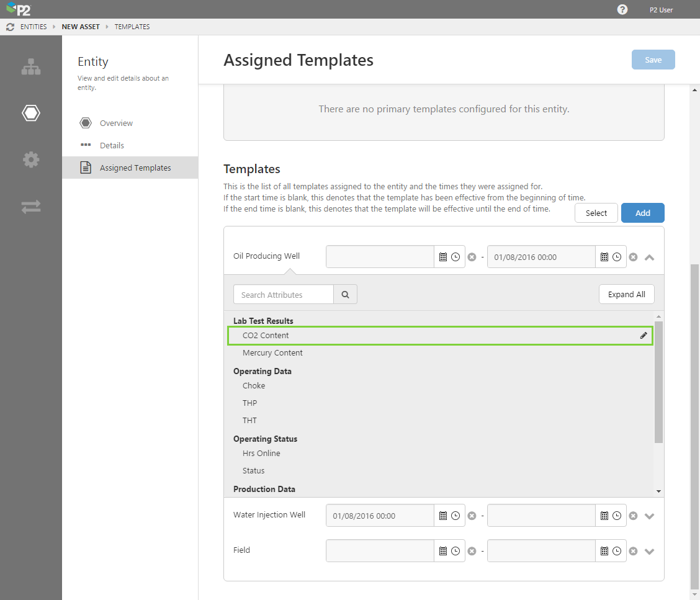This screenshot has height=600, width=700.
Task: Click the pencil edit icon for CO2 Content
Action: [644, 336]
